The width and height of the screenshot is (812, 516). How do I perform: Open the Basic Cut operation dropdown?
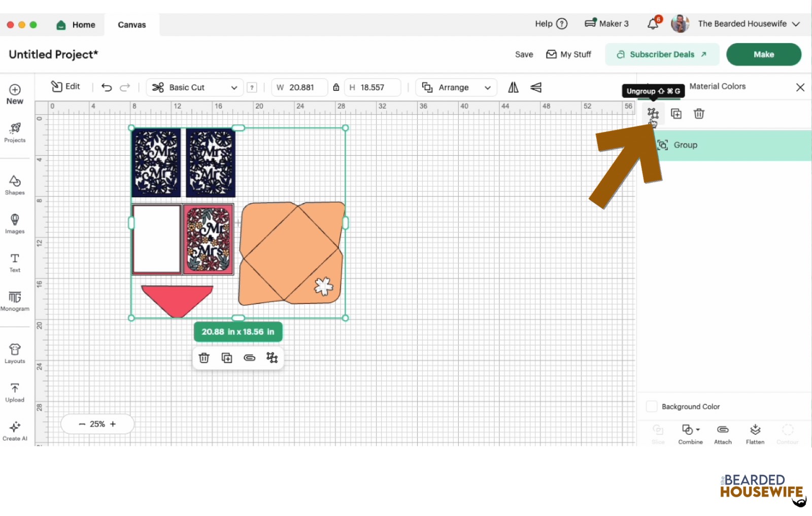(x=194, y=87)
